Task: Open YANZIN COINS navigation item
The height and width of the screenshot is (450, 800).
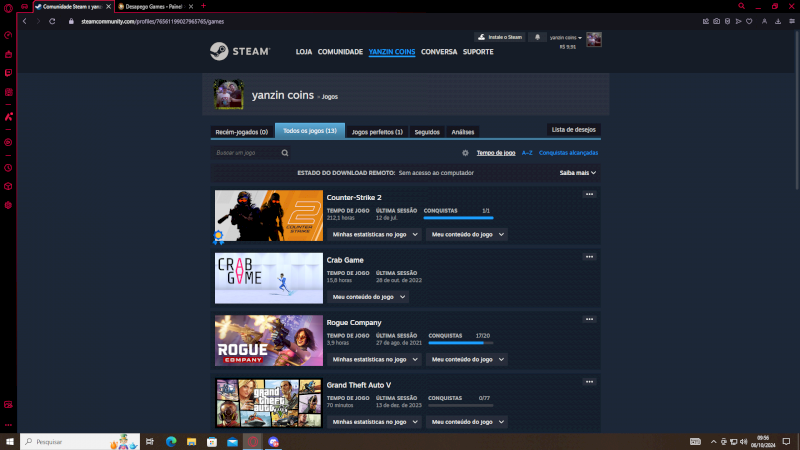Action: (392, 52)
